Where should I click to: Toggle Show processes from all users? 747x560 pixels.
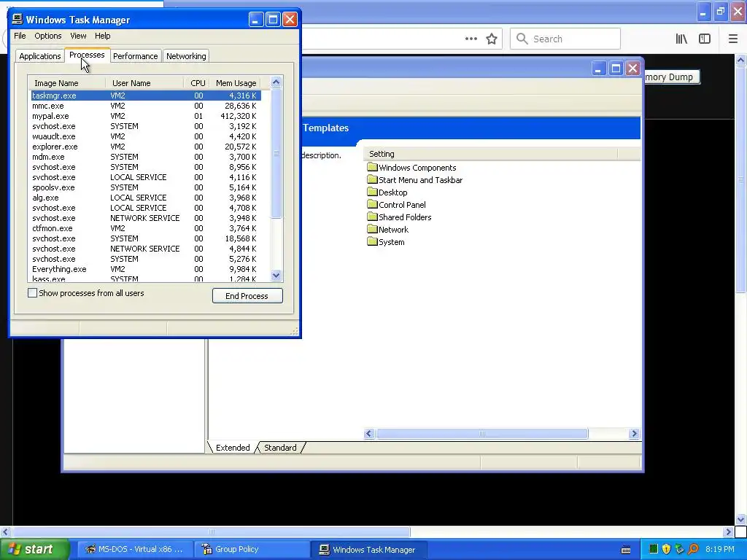(x=32, y=293)
